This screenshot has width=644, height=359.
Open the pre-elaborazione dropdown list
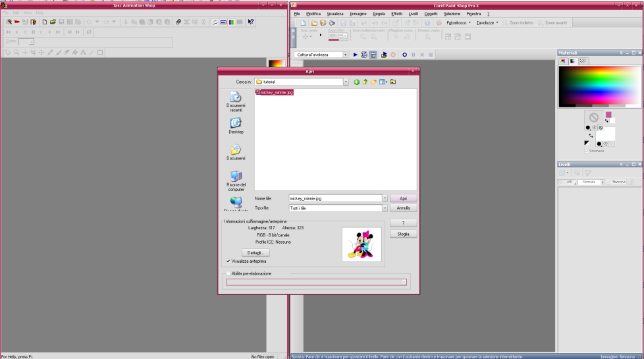pyautogui.click(x=404, y=282)
